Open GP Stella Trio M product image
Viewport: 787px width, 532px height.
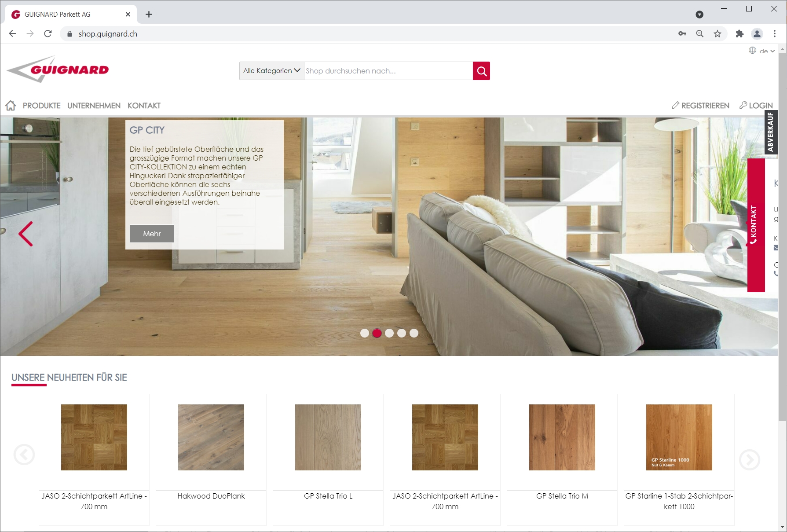[x=562, y=437]
